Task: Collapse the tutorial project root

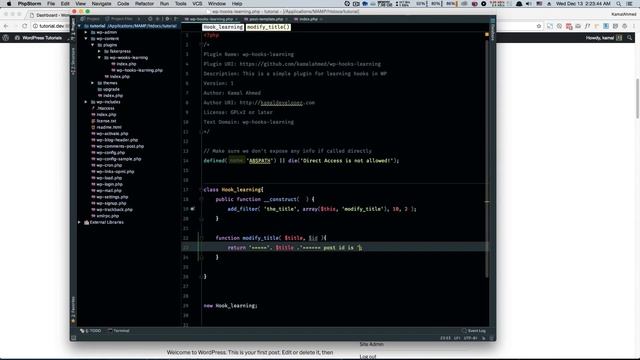Action: [x=79, y=26]
